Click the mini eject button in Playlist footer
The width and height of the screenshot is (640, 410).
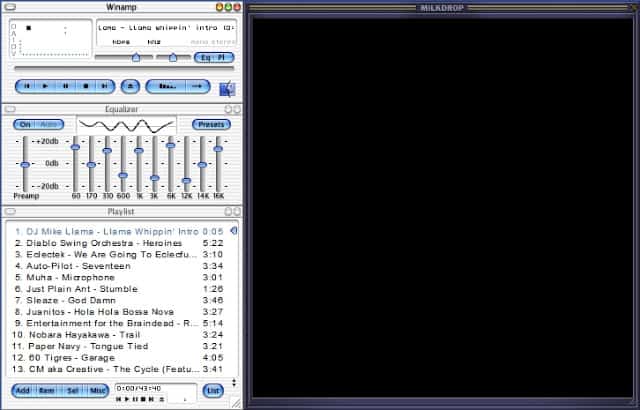[x=162, y=399]
